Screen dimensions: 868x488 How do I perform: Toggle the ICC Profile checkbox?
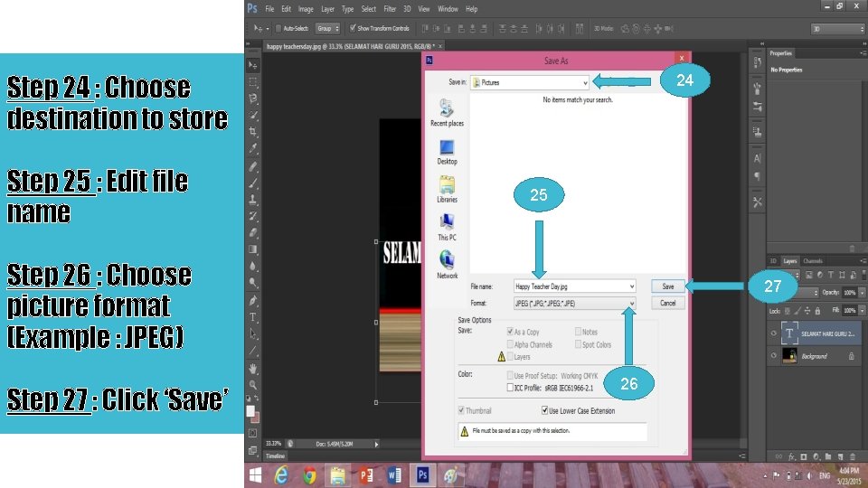tap(510, 388)
